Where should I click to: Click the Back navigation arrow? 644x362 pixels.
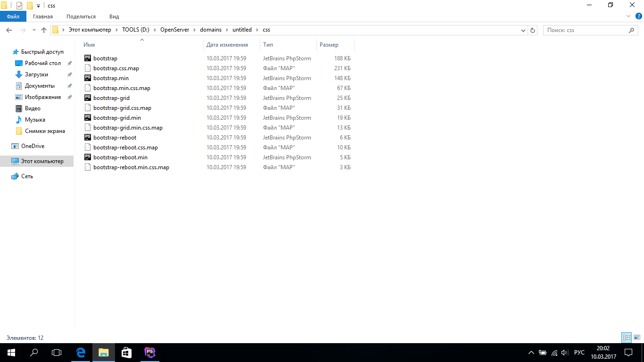[9, 30]
